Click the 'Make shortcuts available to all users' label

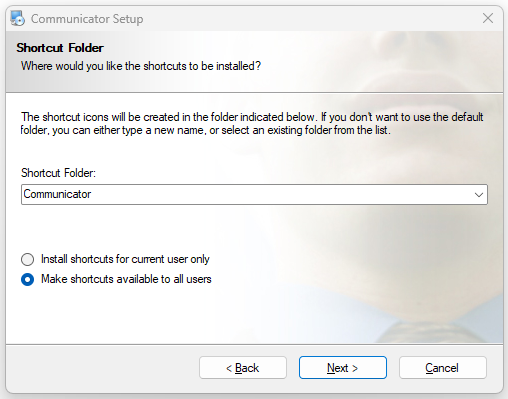[x=126, y=279]
